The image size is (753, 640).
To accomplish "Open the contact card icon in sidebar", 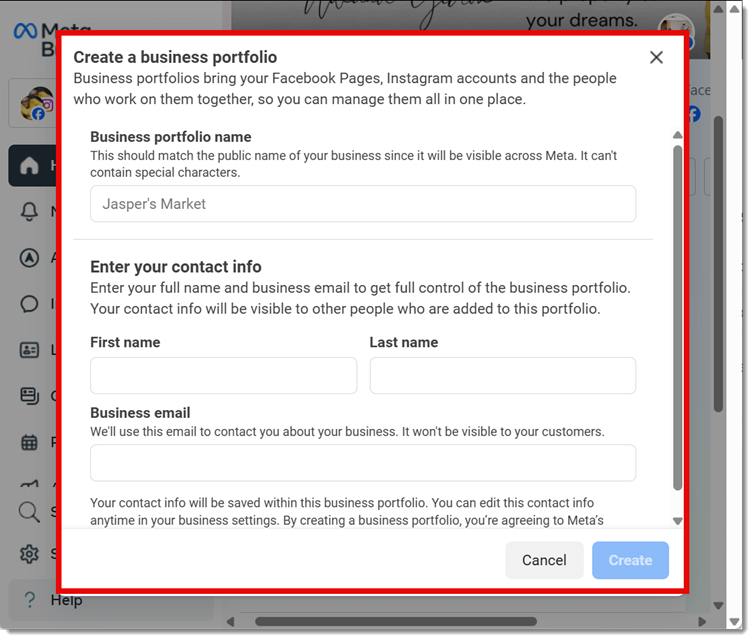I will [29, 350].
